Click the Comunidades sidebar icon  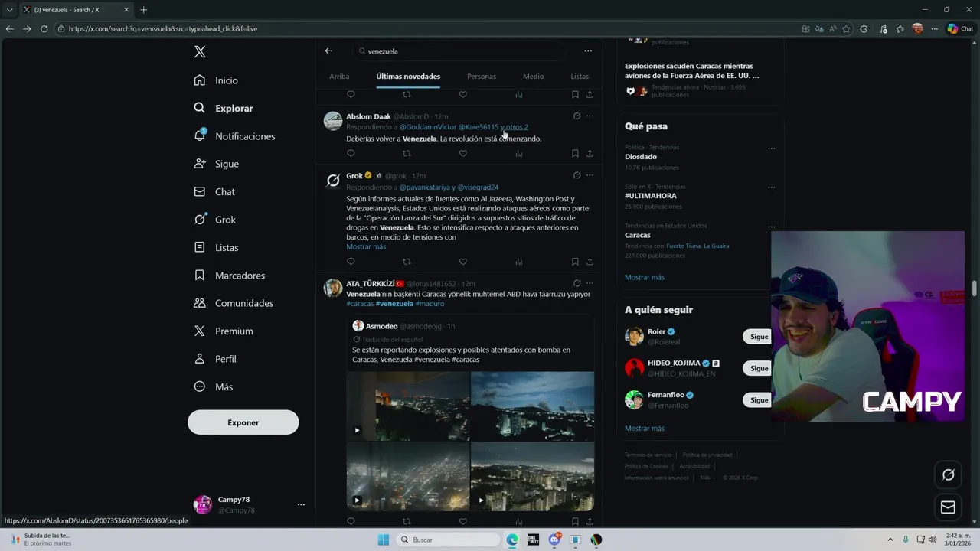[x=200, y=303]
